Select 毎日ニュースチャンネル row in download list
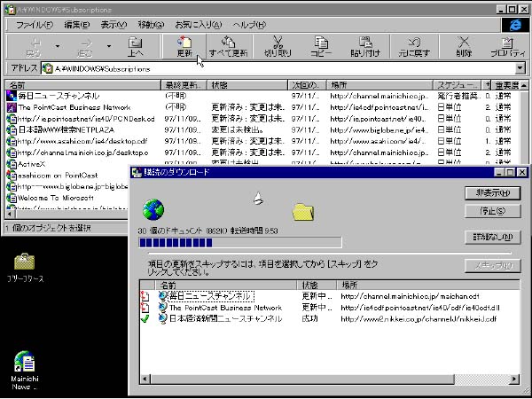 coord(329,296)
